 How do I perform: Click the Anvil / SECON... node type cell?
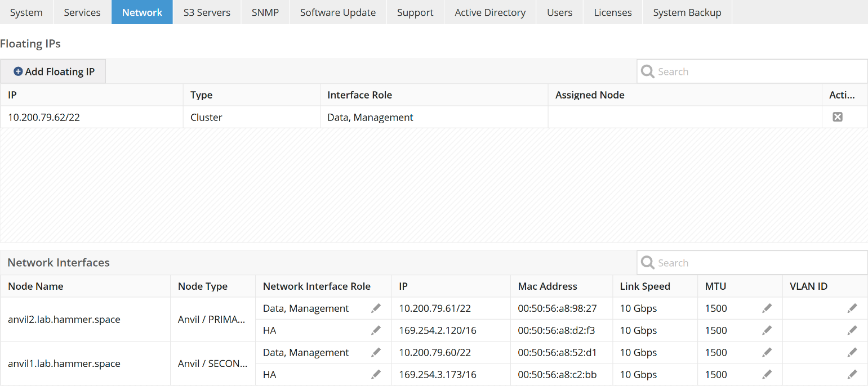[213, 363]
